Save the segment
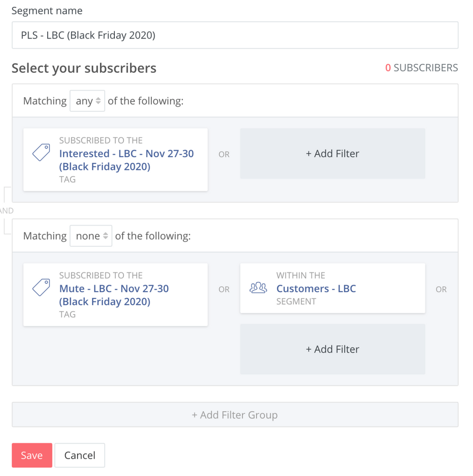 (x=32, y=456)
